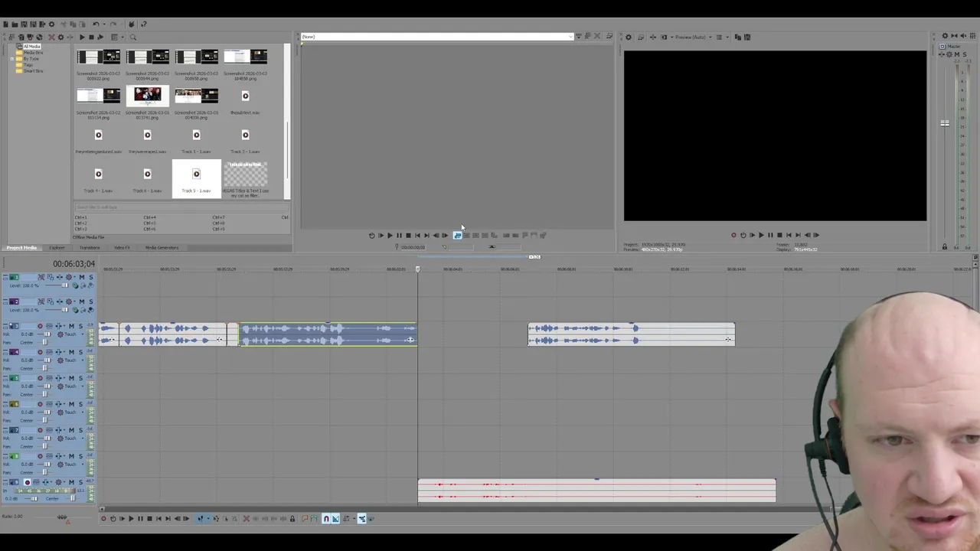Open the edit tool selector dropdown arrow
This screenshot has width=980, height=551.
208,519
